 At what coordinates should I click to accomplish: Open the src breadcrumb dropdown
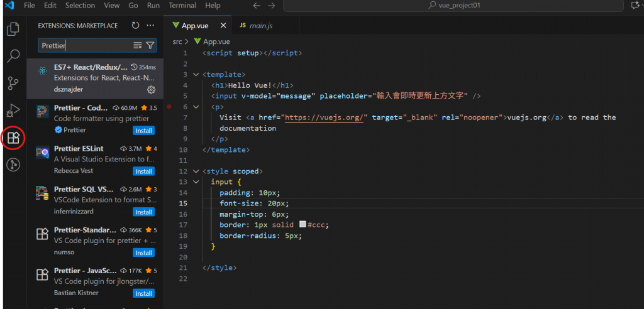tap(177, 41)
